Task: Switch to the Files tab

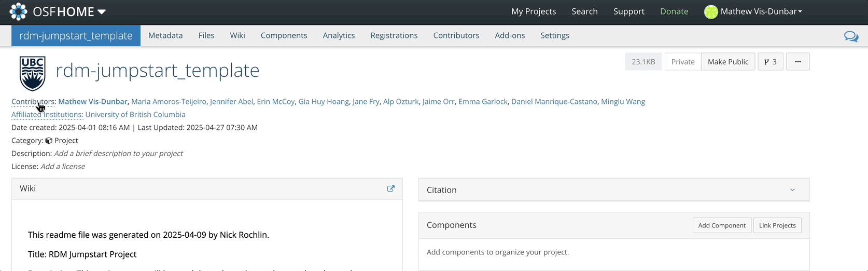Action: 206,35
